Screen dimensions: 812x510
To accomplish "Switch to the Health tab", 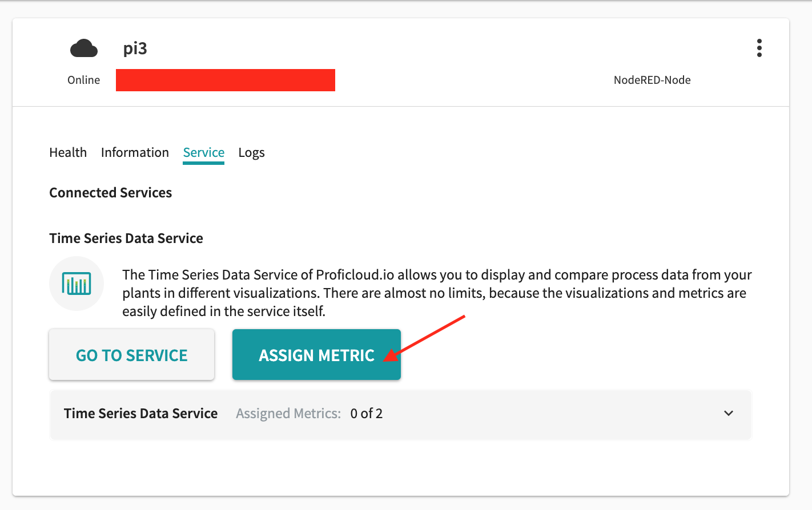I will (x=68, y=152).
